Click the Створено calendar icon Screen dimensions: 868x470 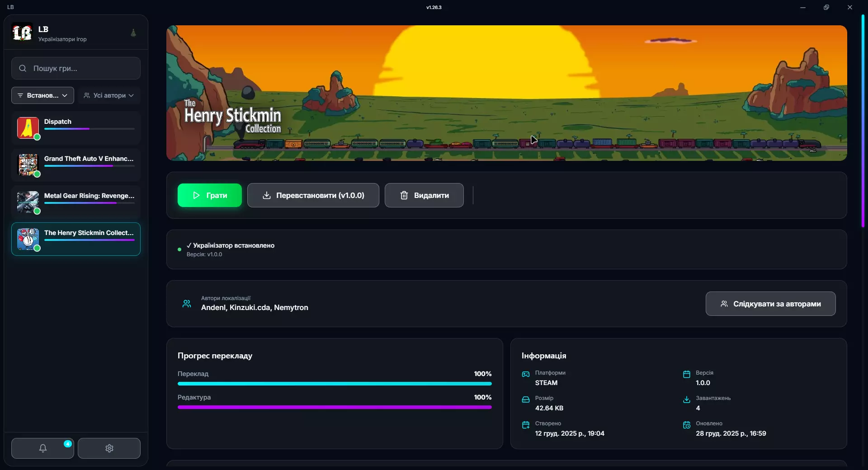click(x=526, y=425)
